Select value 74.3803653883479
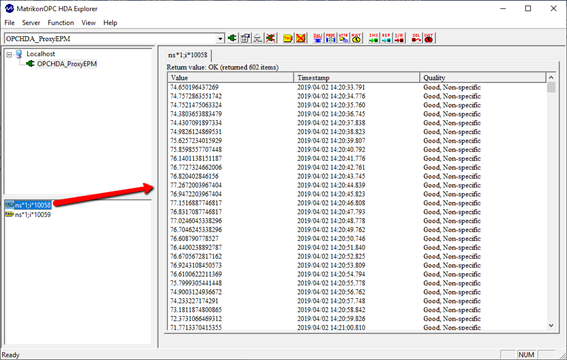Image resolution: width=567 pixels, height=360 pixels. pyautogui.click(x=196, y=114)
